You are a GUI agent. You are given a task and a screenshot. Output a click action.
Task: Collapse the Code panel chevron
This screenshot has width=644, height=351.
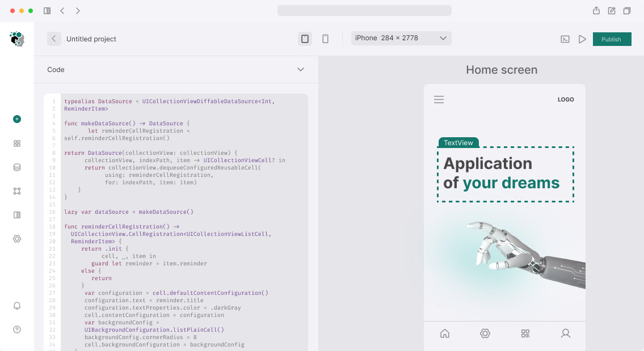(x=301, y=70)
